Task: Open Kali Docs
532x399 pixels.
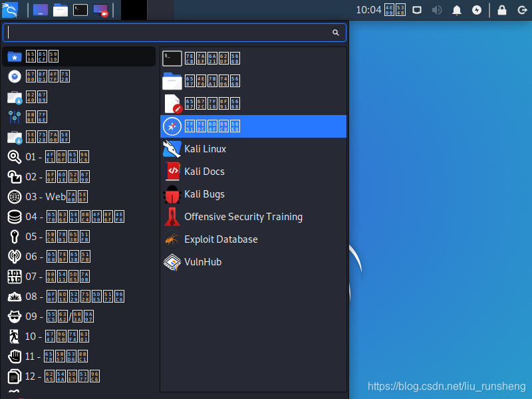Action: click(253, 172)
